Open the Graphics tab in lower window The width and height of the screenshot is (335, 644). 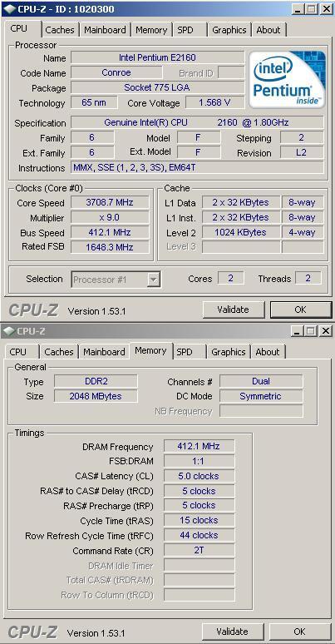(229, 352)
